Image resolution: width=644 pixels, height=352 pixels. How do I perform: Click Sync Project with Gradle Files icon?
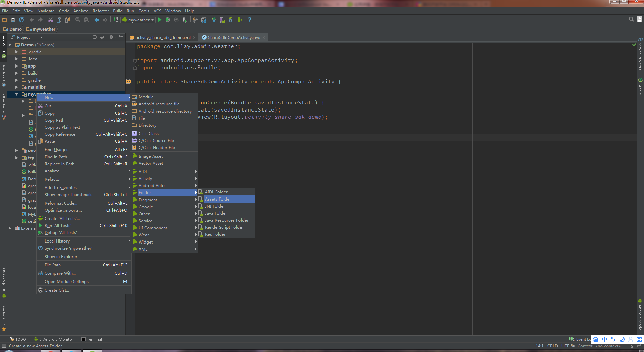point(214,20)
